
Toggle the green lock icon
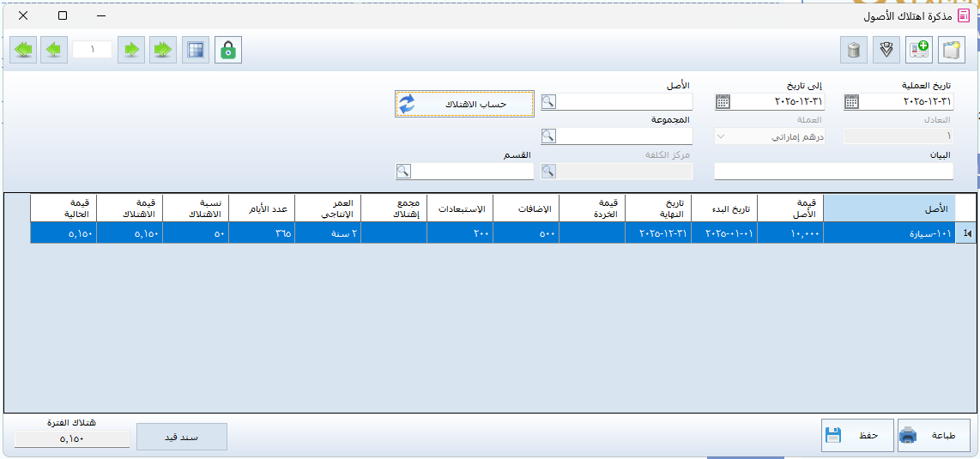click(228, 50)
